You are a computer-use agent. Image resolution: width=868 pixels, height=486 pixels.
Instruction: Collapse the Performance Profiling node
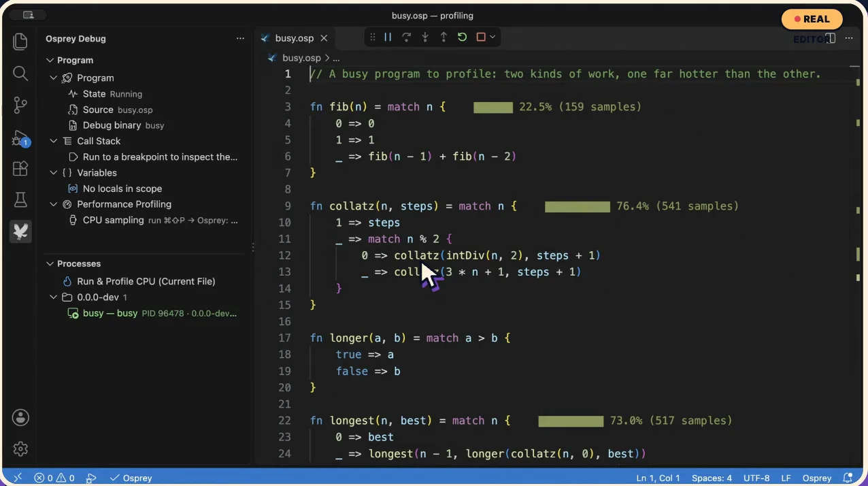pyautogui.click(x=54, y=204)
